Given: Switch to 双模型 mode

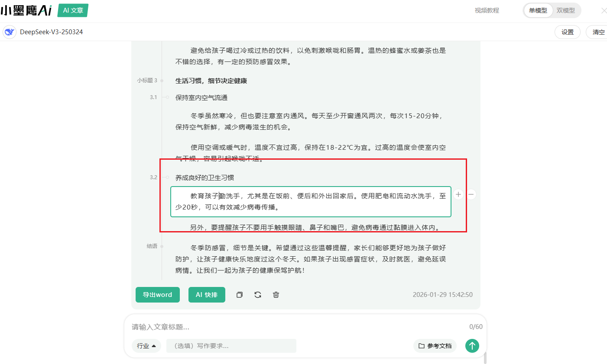Looking at the screenshot, I should (565, 10).
